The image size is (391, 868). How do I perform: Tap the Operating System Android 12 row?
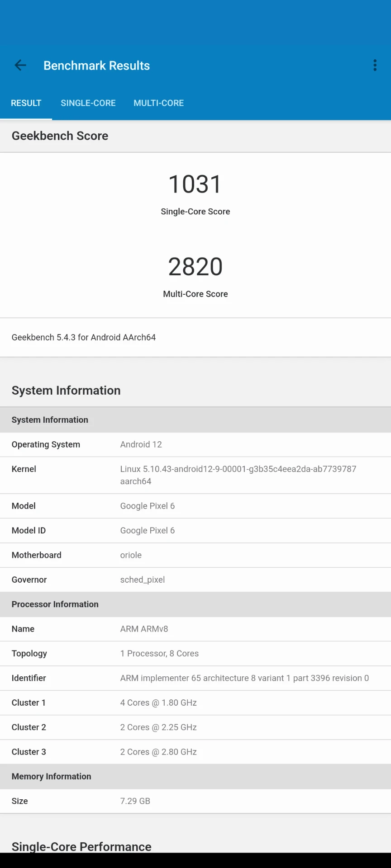click(195, 444)
